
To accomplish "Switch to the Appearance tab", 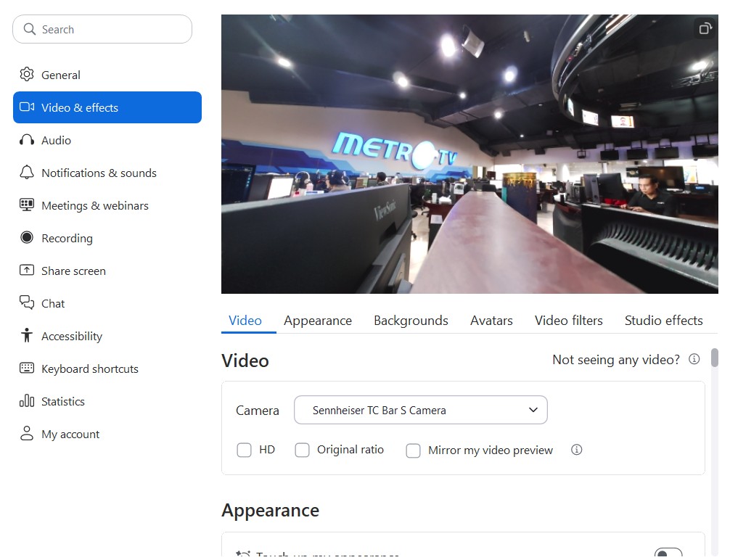I will (x=318, y=321).
